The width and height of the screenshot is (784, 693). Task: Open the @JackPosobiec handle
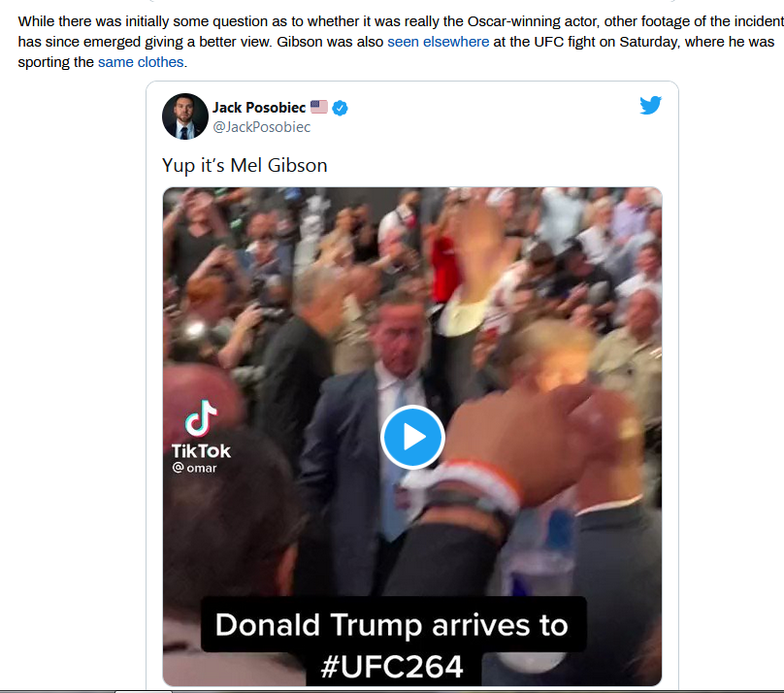[262, 127]
